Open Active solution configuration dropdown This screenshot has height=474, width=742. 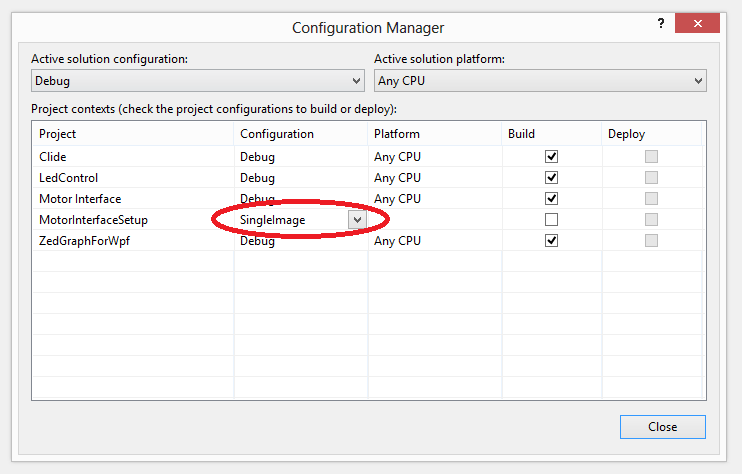[x=197, y=80]
